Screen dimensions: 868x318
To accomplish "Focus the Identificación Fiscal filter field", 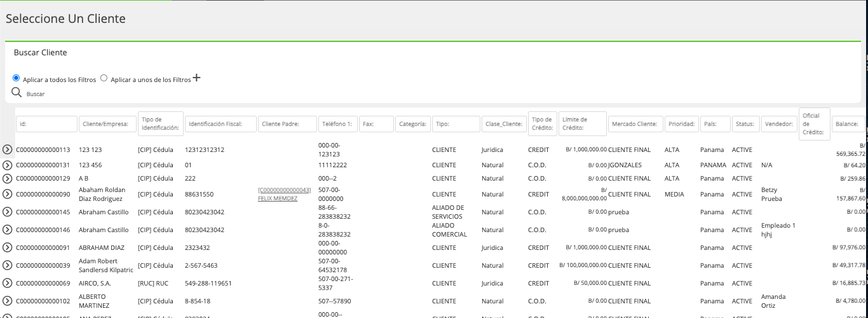I will 220,124.
